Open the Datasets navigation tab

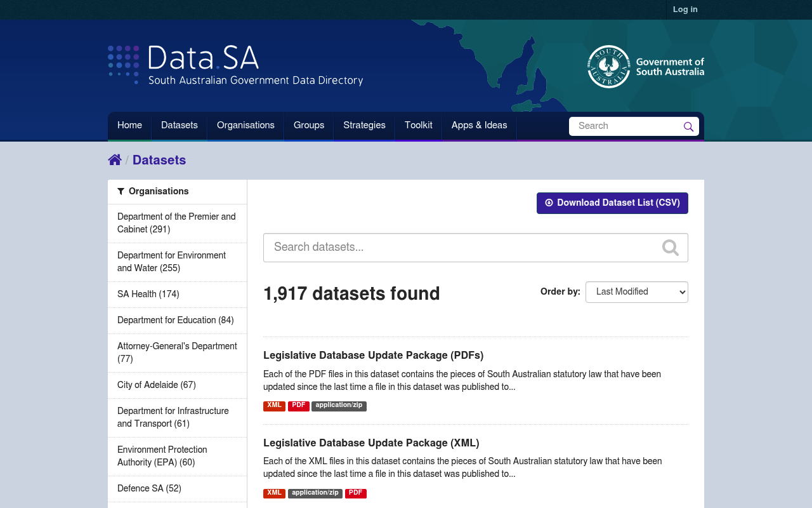coord(180,126)
